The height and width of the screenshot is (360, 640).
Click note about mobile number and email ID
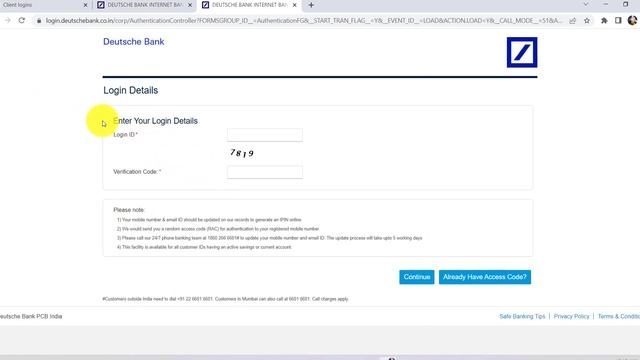point(209,220)
